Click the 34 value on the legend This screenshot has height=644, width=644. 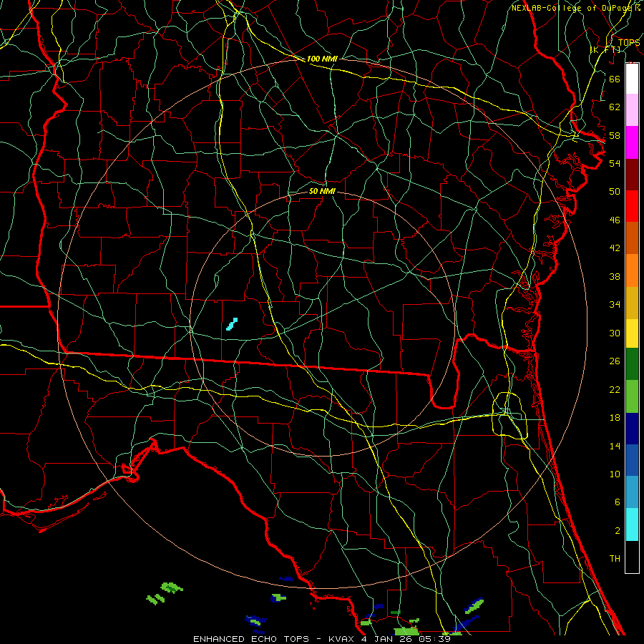tap(615, 305)
